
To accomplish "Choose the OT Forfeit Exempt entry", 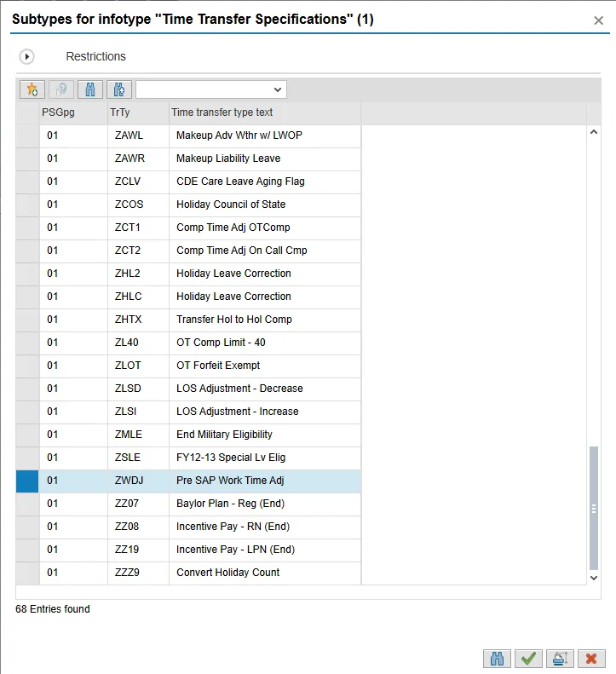I will [x=218, y=366].
